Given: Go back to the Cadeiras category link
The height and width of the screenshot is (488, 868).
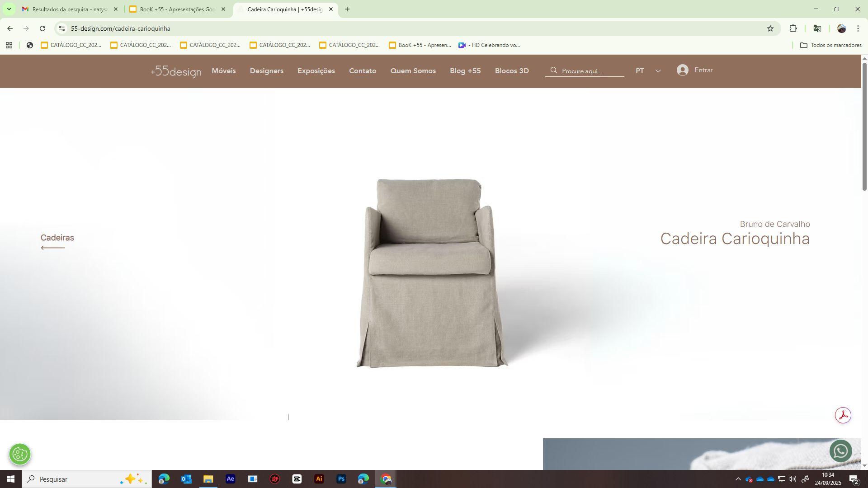Looking at the screenshot, I should 57,238.
